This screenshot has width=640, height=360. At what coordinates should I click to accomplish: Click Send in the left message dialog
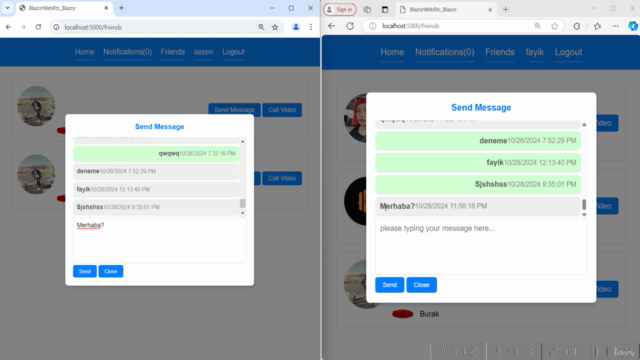coord(85,271)
